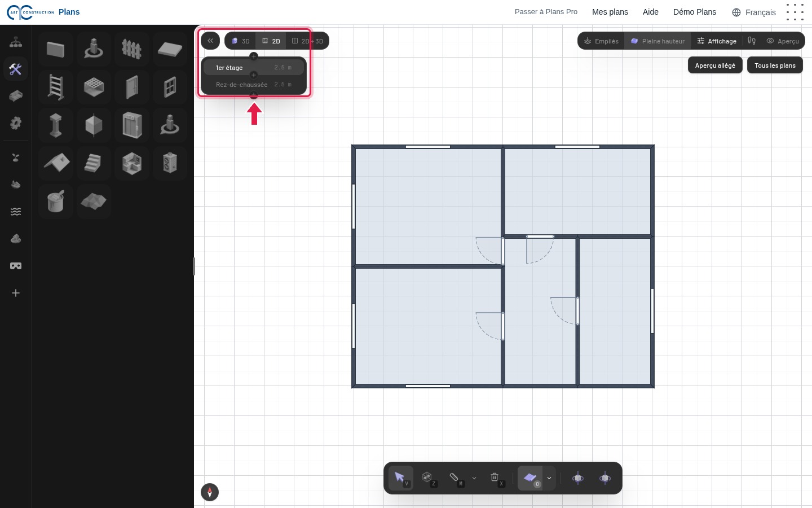
Task: Click the Aperçu allégé button
Action: click(715, 65)
